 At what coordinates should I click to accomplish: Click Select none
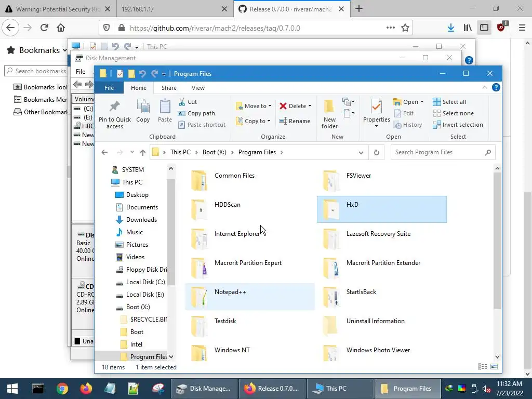coord(453,113)
